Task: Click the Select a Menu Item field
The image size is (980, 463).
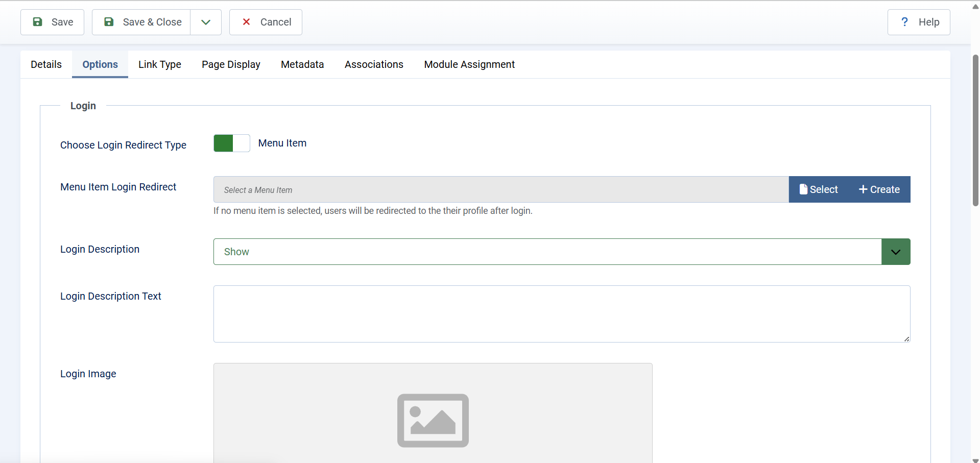Action: 500,189
